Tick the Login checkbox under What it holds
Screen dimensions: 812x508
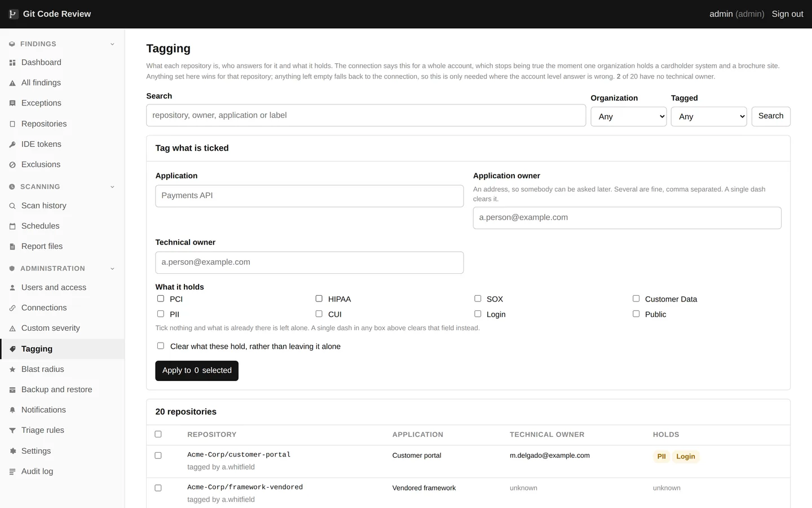(x=478, y=314)
